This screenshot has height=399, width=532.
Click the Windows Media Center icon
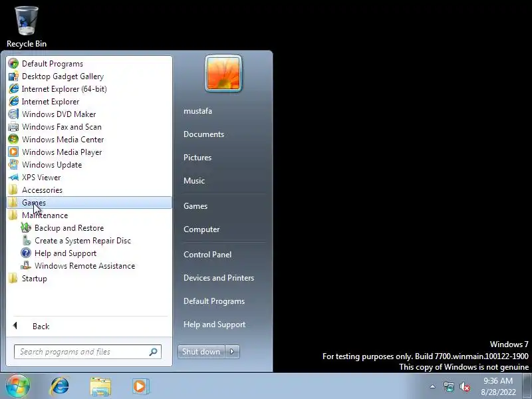click(13, 140)
